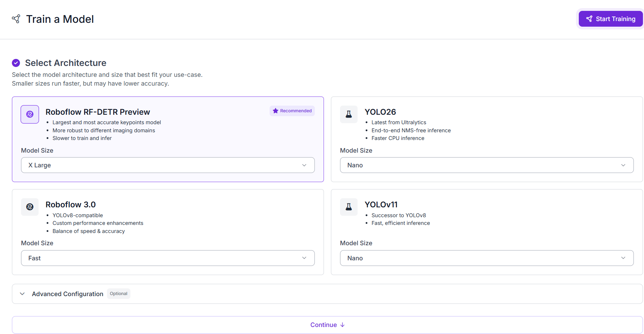Click Model Size label in Roboflow 3.0 card
This screenshot has height=334, width=644.
click(x=37, y=243)
